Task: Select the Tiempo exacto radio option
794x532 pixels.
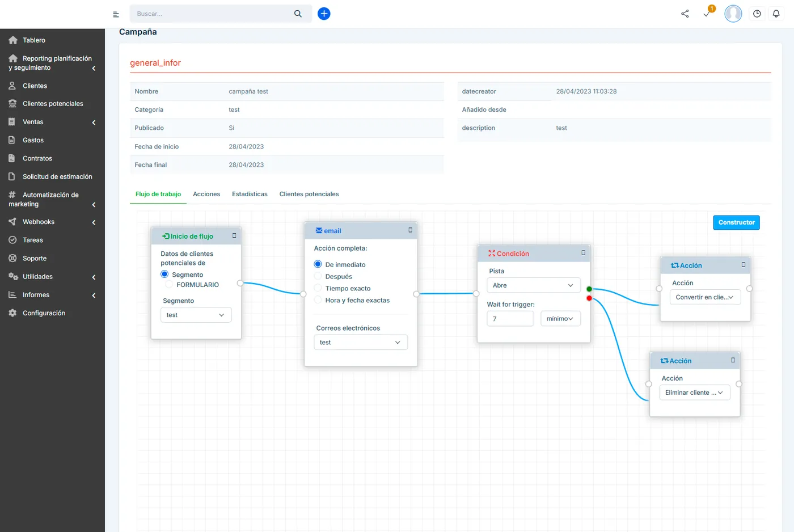Action: tap(318, 288)
